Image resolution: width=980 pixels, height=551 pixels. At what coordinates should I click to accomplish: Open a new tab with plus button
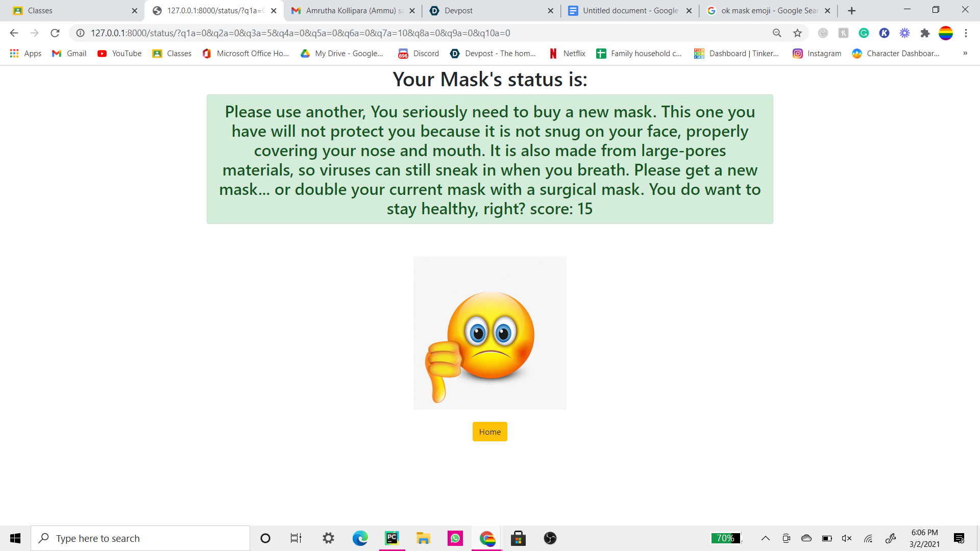[851, 11]
